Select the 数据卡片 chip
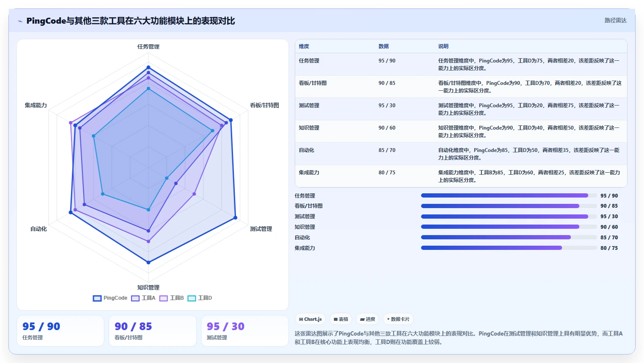This screenshot has width=644, height=363. click(x=398, y=319)
